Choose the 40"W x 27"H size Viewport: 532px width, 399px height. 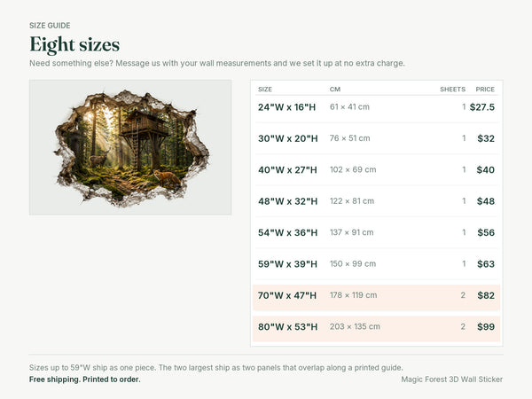377,169
